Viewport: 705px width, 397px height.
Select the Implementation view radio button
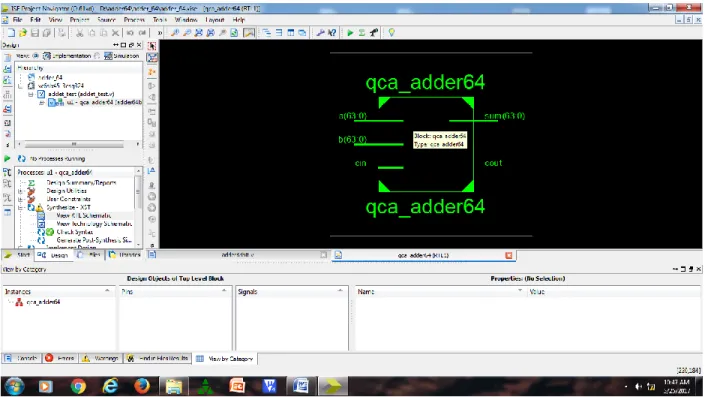coord(36,56)
